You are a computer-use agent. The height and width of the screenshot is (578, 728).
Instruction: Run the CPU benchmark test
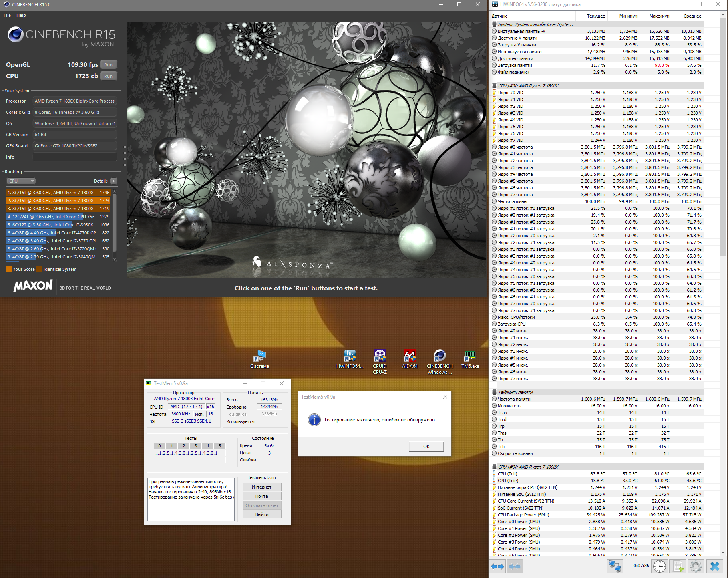(x=108, y=76)
